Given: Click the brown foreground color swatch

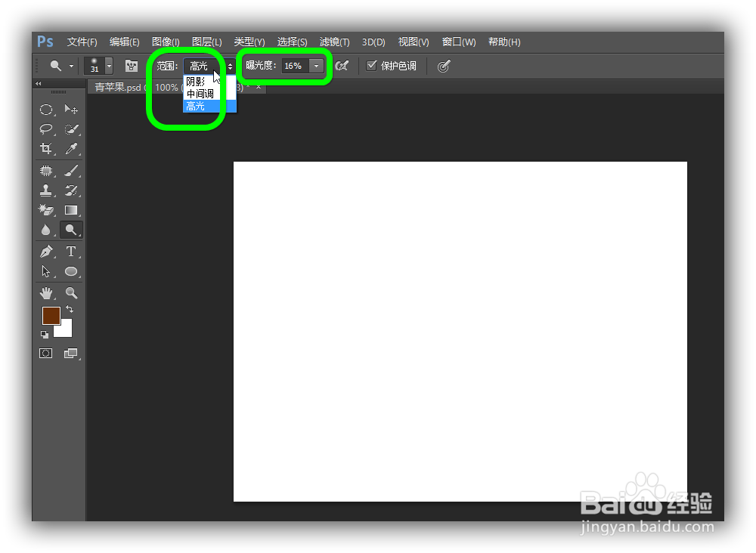Looking at the screenshot, I should [x=51, y=316].
